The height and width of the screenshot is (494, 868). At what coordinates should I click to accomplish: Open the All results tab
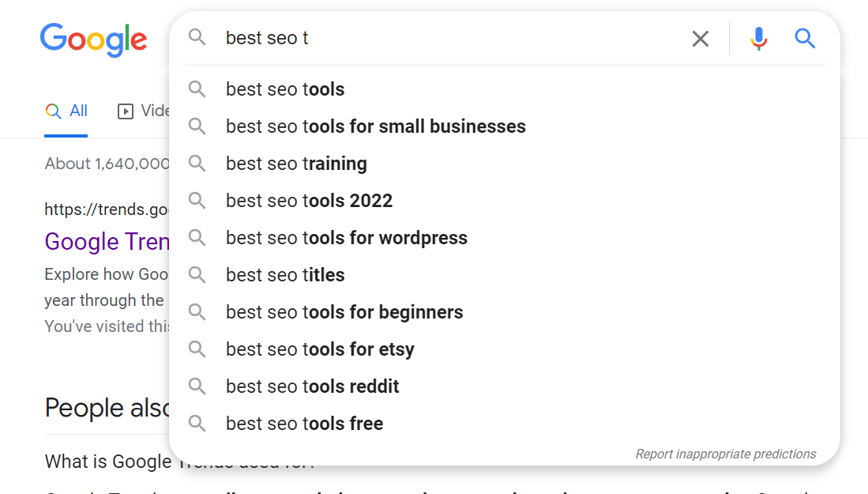tap(66, 111)
